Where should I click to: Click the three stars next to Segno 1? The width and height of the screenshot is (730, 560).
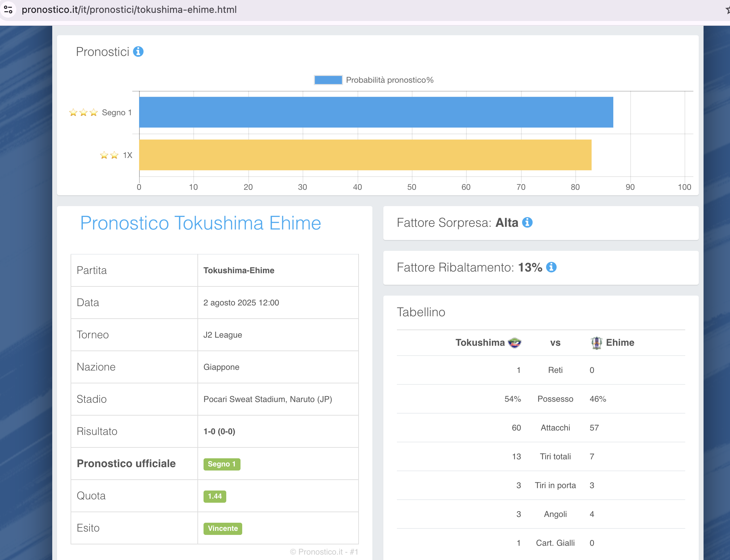pos(83,113)
